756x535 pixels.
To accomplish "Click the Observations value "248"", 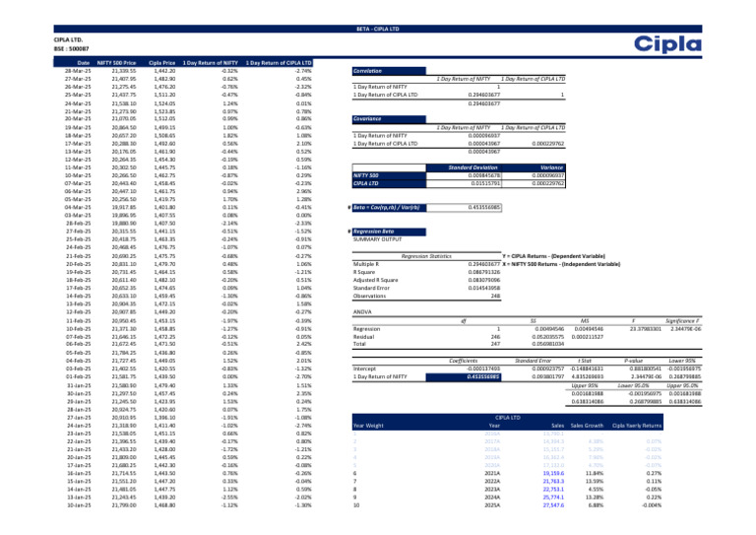I will pos(496,297).
